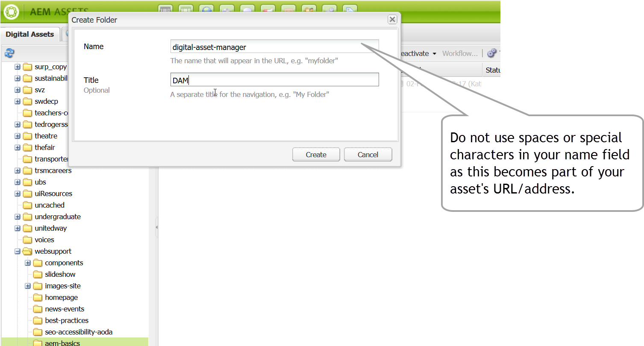Select the uiResources folder label

(x=53, y=194)
